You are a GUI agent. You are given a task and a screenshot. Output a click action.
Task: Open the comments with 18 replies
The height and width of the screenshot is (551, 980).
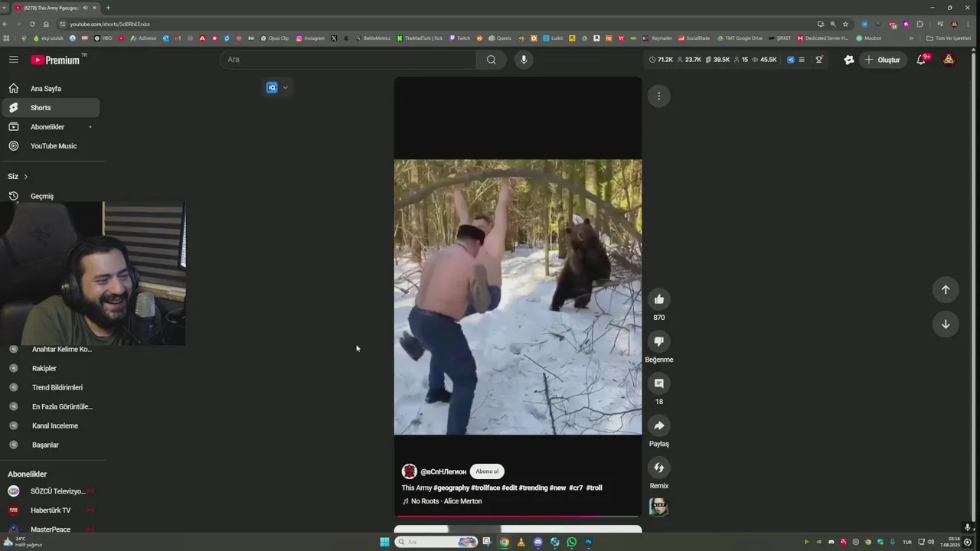point(659,383)
